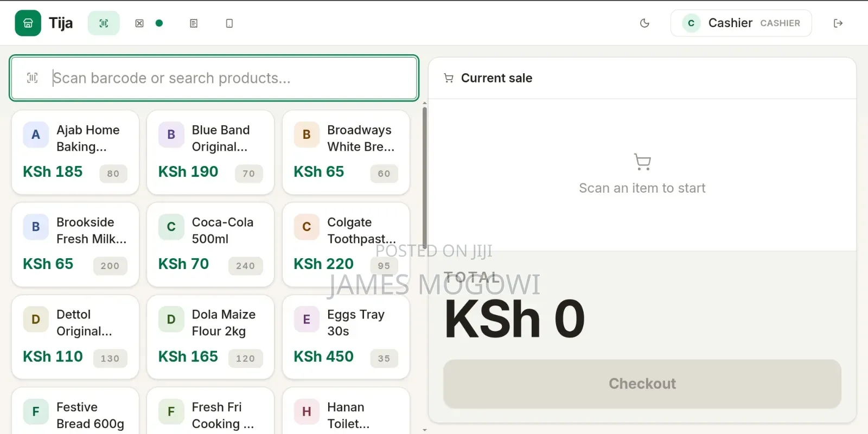This screenshot has width=868, height=434.
Task: Add Hanan Toilet product to sale
Action: pyautogui.click(x=346, y=411)
